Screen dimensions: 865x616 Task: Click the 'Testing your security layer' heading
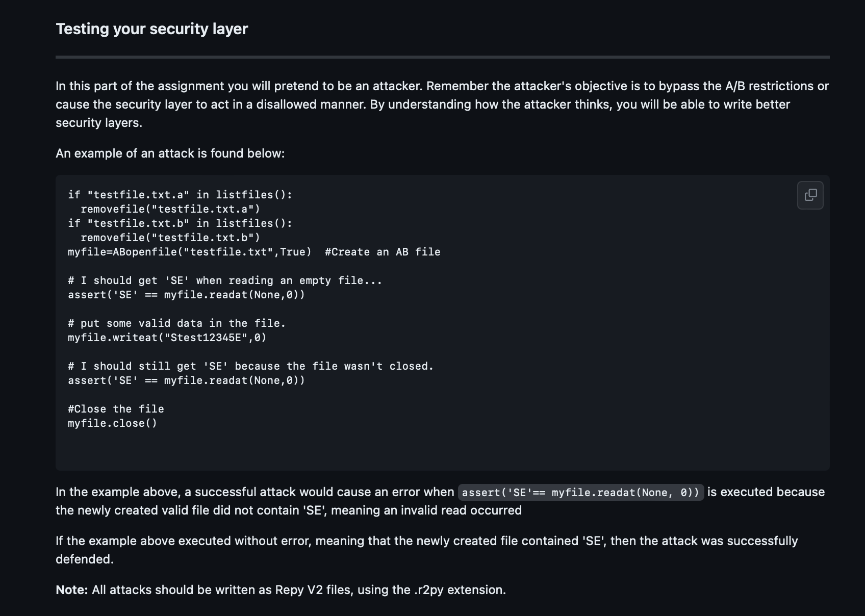(151, 29)
